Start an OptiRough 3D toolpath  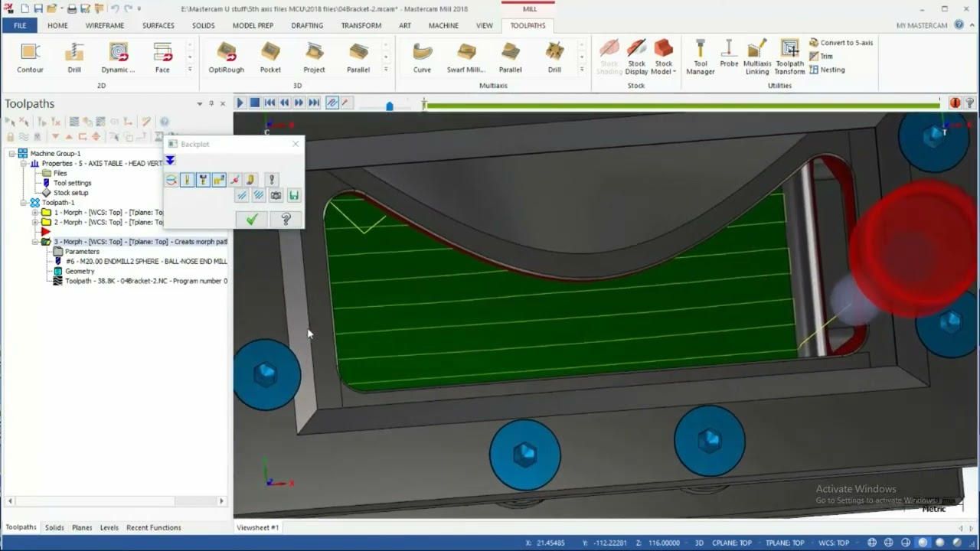click(x=227, y=58)
